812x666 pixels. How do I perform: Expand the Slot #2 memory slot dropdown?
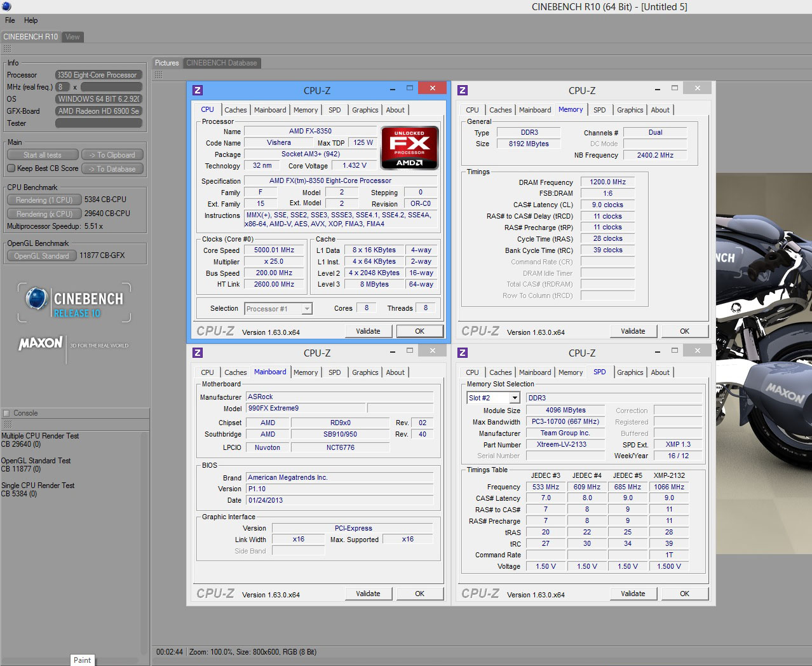coord(515,398)
